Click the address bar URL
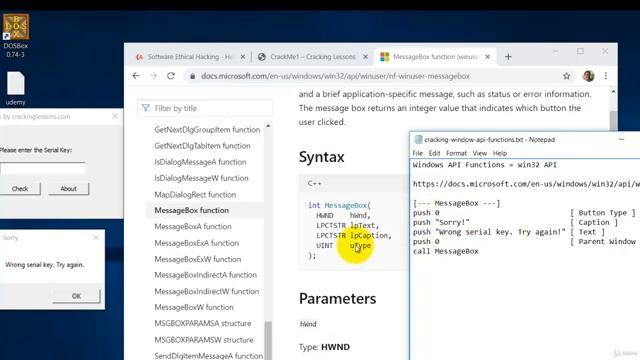The width and height of the screenshot is (640, 360). (335, 76)
